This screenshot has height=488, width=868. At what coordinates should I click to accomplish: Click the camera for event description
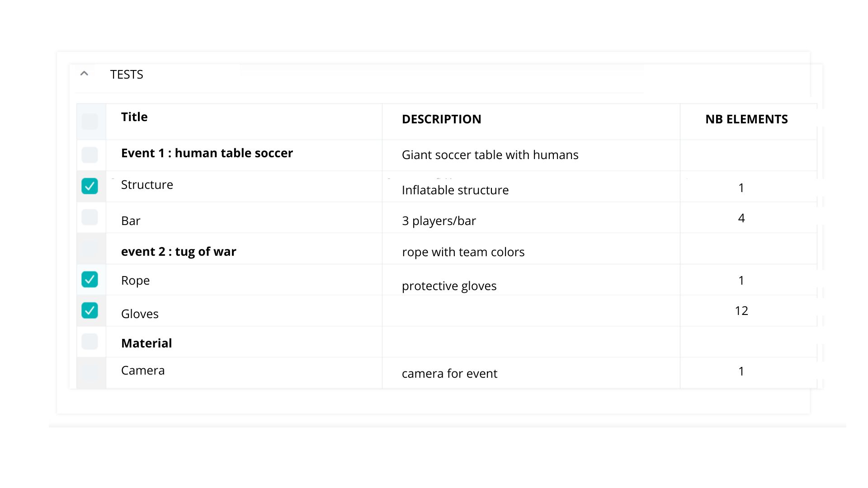(x=449, y=374)
